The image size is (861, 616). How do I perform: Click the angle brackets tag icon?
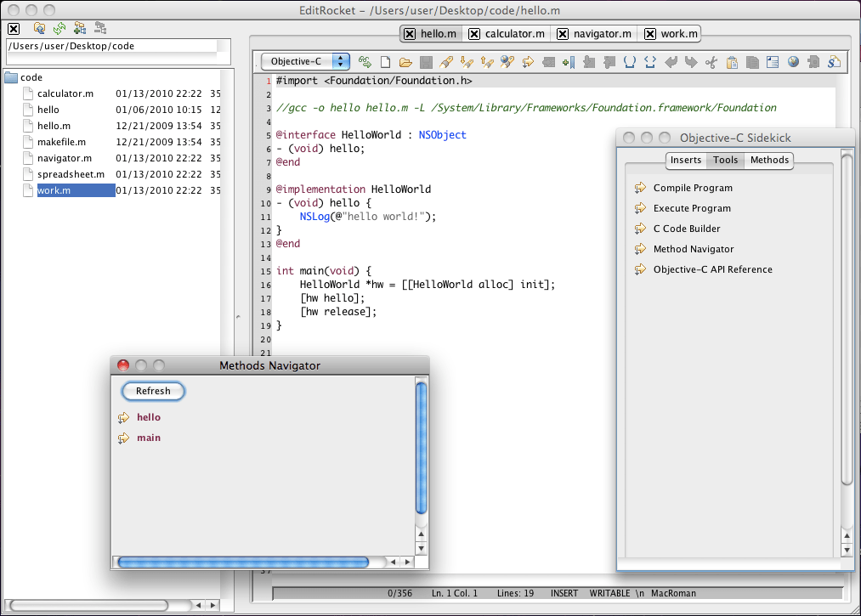pyautogui.click(x=650, y=62)
